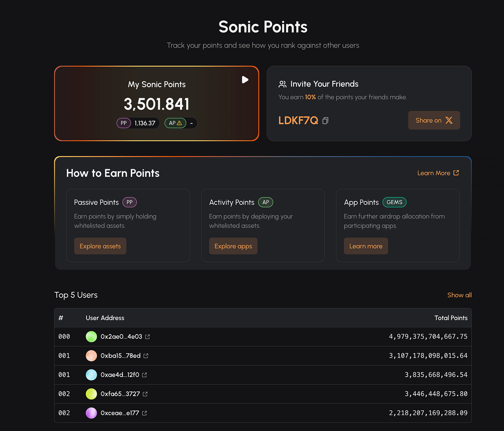Click the Activity Points card title

232,202
